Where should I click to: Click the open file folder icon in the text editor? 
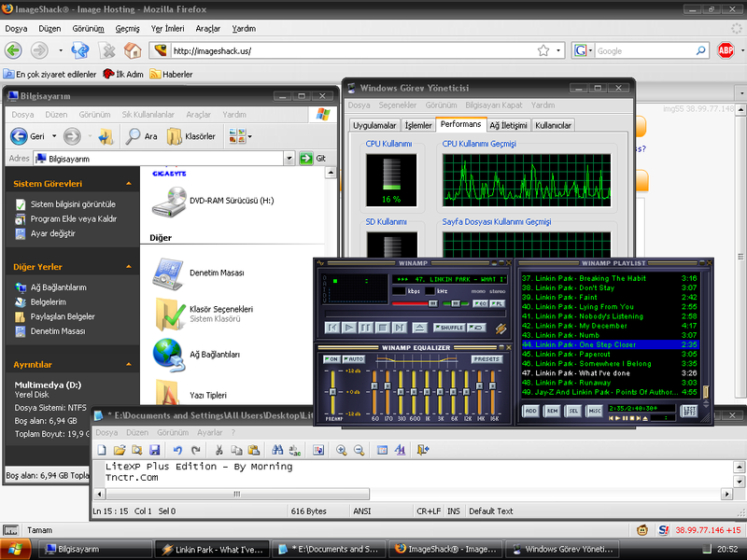click(x=120, y=450)
